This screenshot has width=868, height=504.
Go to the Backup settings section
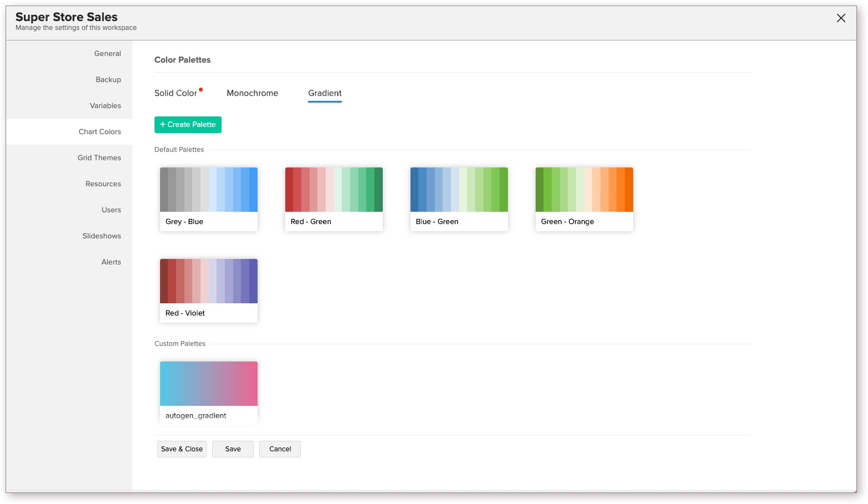[x=108, y=80]
